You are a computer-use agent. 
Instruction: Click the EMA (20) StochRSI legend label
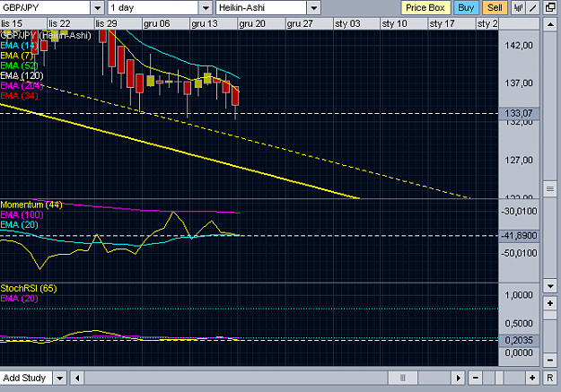pos(19,299)
